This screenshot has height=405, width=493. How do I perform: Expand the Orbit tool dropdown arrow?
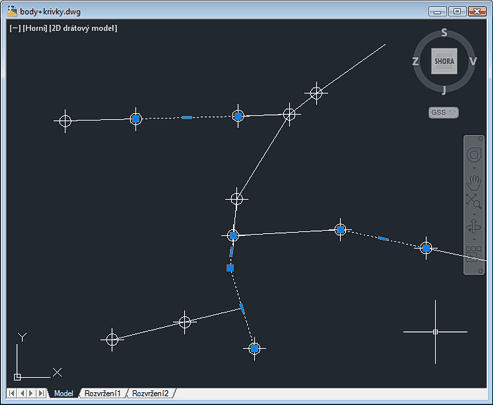pos(474,240)
